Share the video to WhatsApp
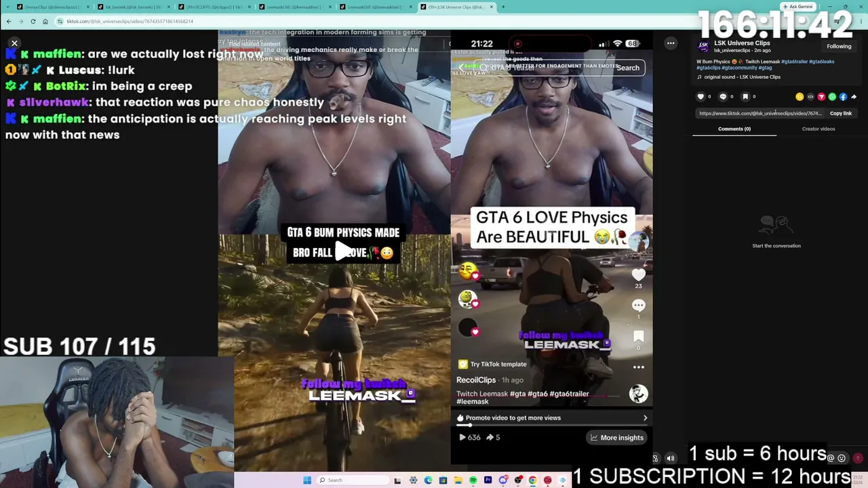Viewport: 868px width, 488px height. 832,97
